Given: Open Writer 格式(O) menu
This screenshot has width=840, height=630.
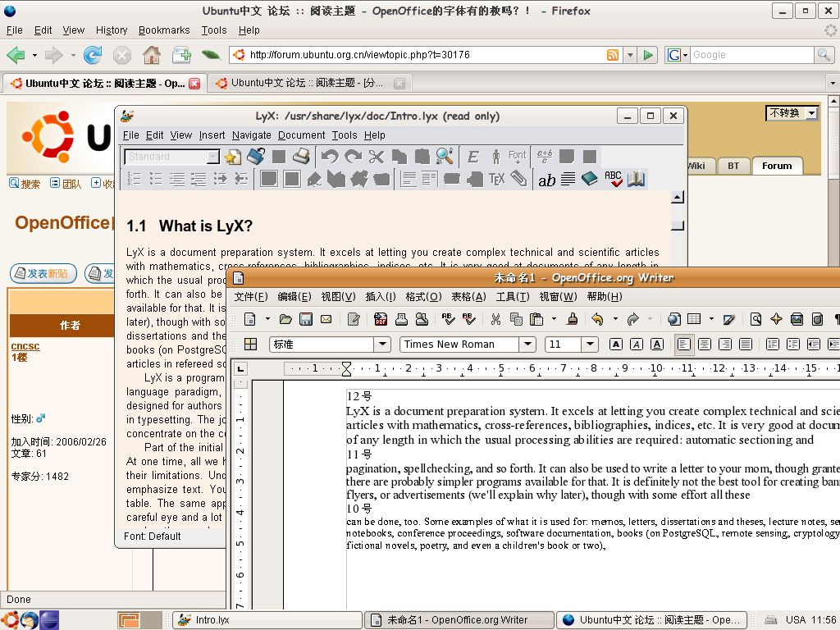Looking at the screenshot, I should pos(423,297).
